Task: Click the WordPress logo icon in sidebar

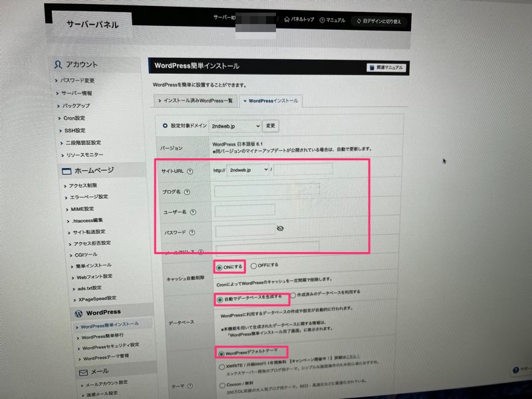Action: (78, 314)
